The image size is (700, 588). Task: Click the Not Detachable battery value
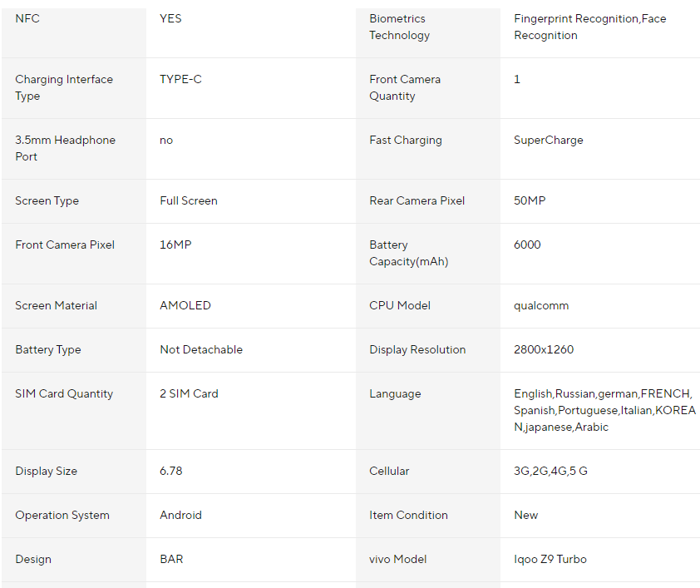pyautogui.click(x=201, y=349)
